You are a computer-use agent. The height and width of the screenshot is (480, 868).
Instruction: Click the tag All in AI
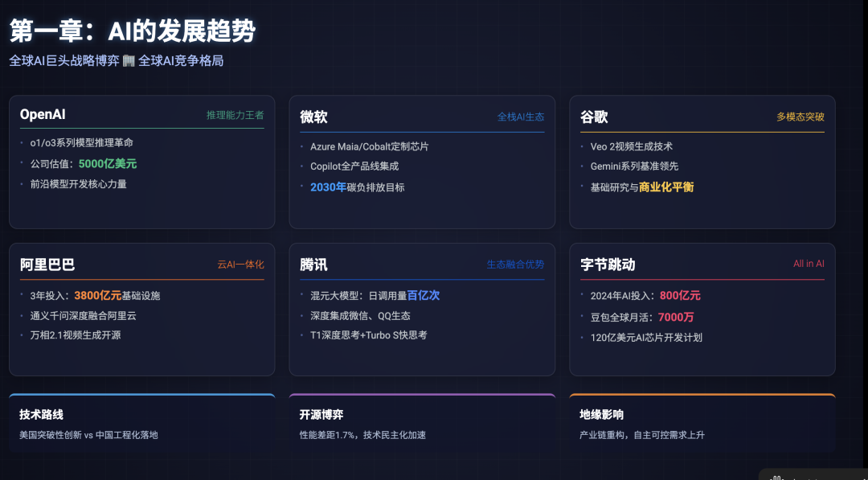[809, 264]
